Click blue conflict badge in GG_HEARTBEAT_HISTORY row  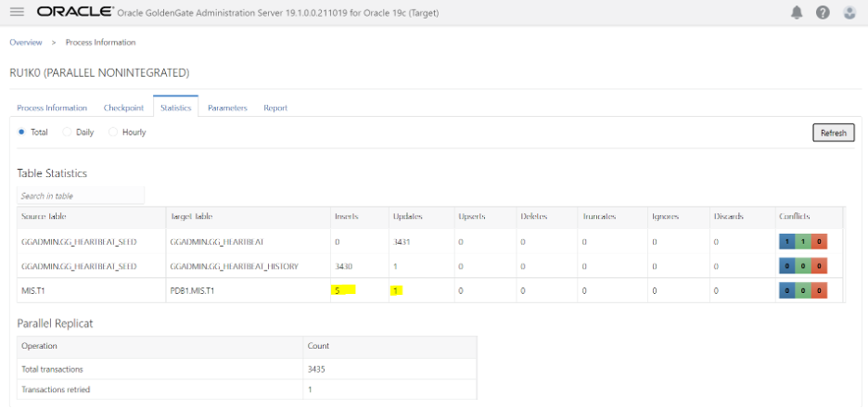pyautogui.click(x=786, y=266)
